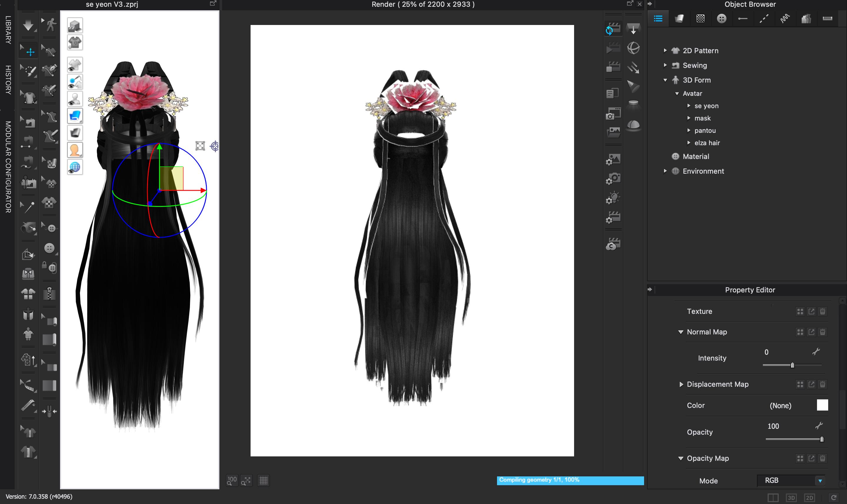Click the Property Editor vertical scrollbar

842,410
